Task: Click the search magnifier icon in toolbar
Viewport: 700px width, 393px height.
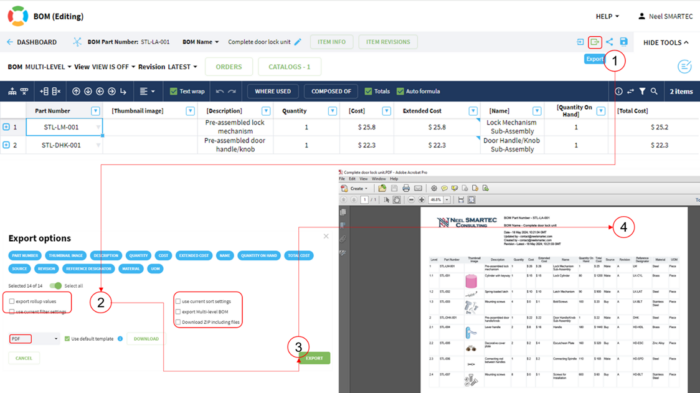Action: pos(654,92)
